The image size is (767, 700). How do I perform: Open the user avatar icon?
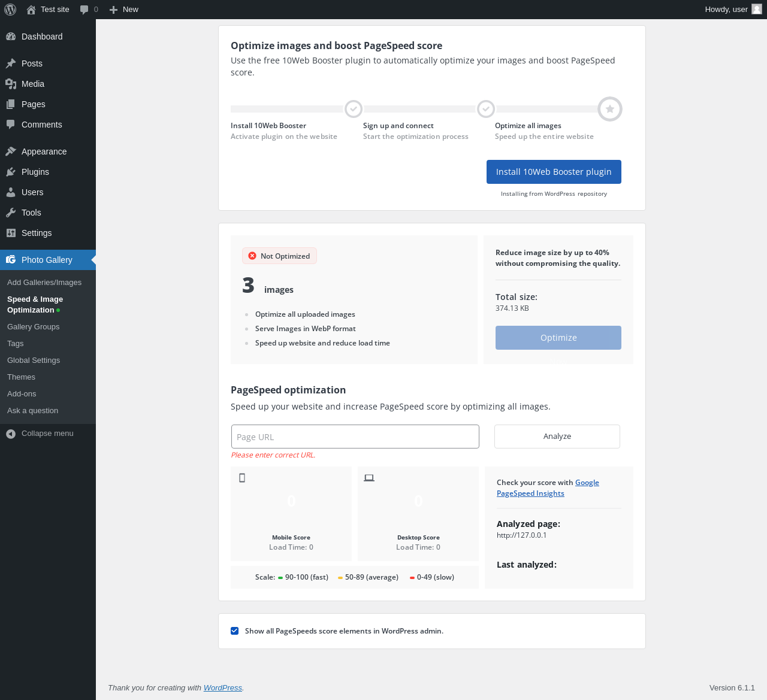pyautogui.click(x=757, y=9)
